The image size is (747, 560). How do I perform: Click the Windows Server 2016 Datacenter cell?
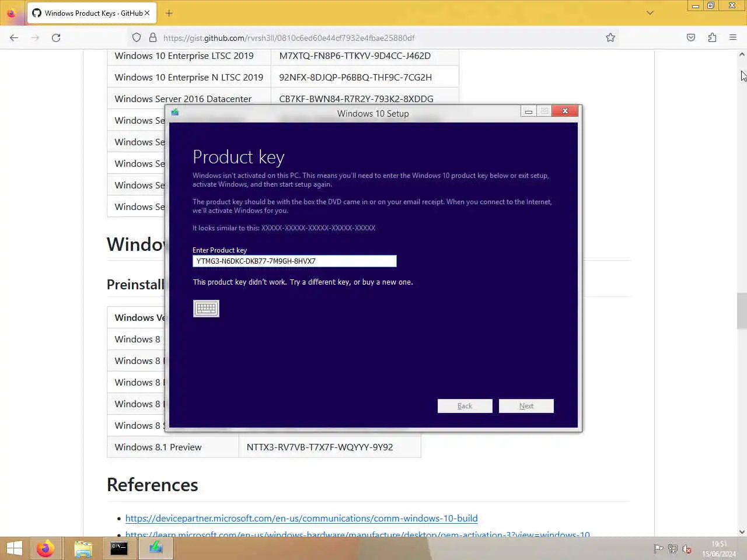coord(189,98)
